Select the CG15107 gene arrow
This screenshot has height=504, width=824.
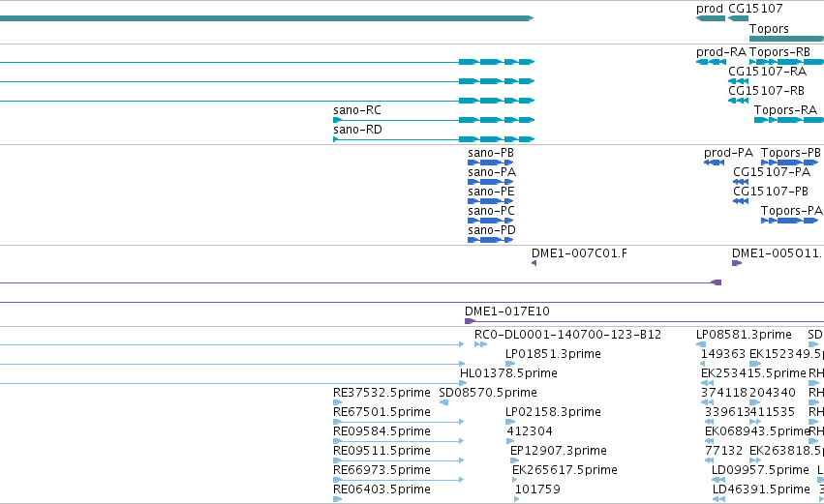click(739, 18)
